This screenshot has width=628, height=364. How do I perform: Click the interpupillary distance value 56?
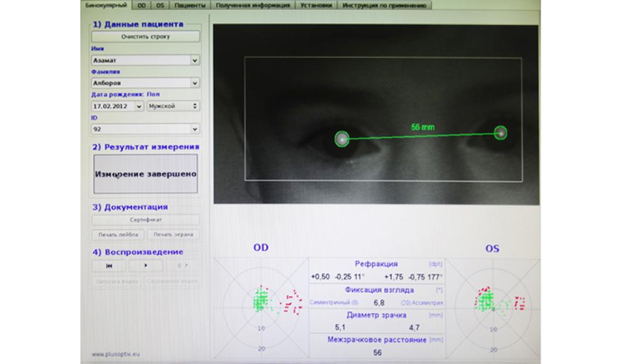click(377, 353)
